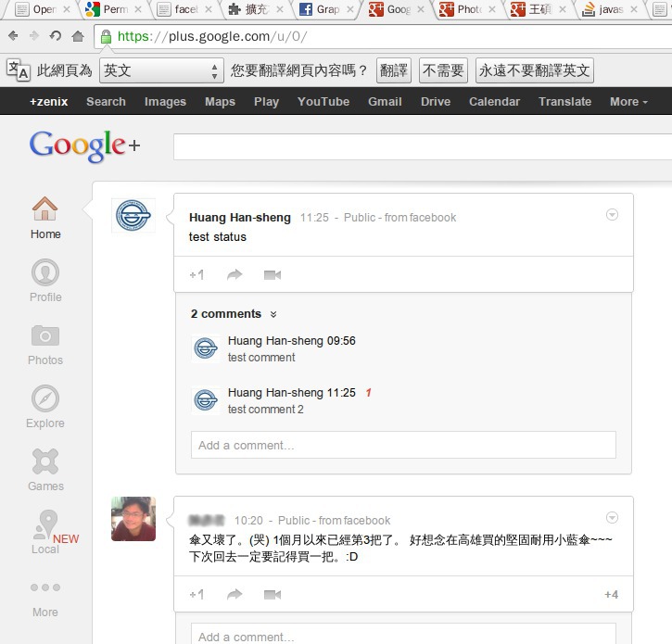The height and width of the screenshot is (644, 672).
Task: Click Add a comment under test comment 2
Action: point(403,445)
